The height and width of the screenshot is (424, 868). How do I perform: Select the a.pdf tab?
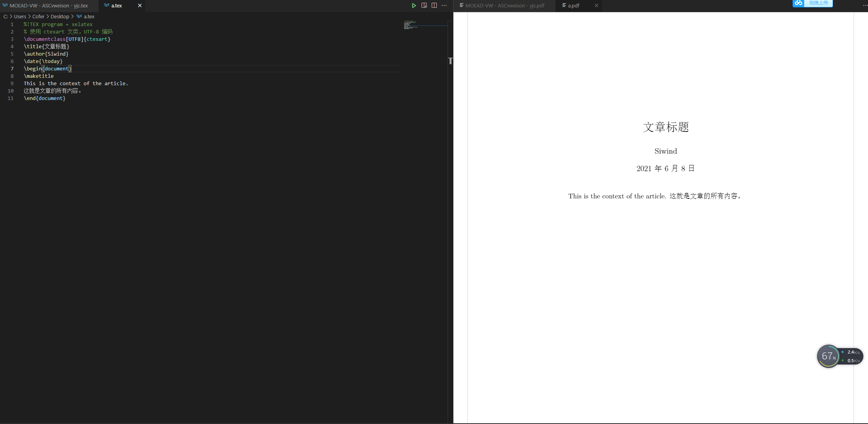[573, 5]
